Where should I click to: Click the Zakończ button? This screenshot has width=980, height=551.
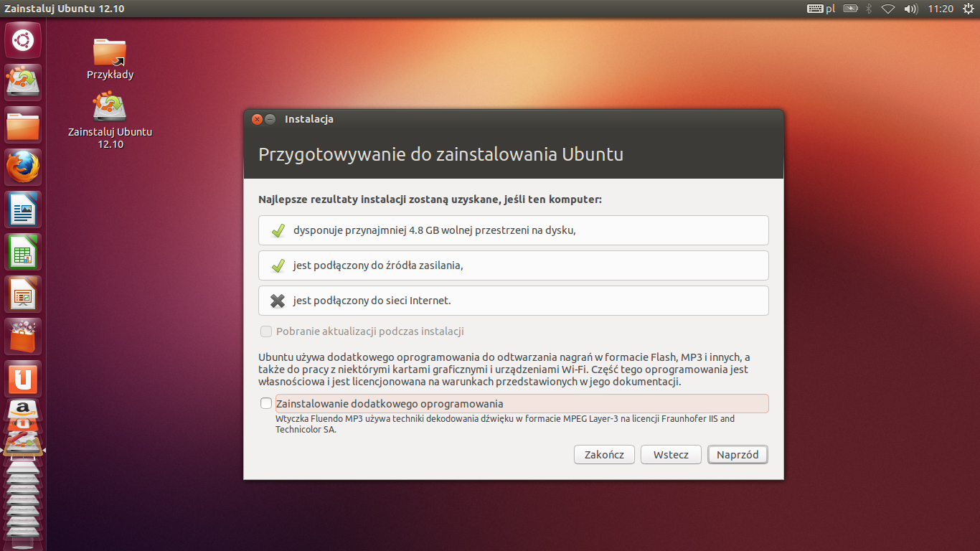(604, 454)
